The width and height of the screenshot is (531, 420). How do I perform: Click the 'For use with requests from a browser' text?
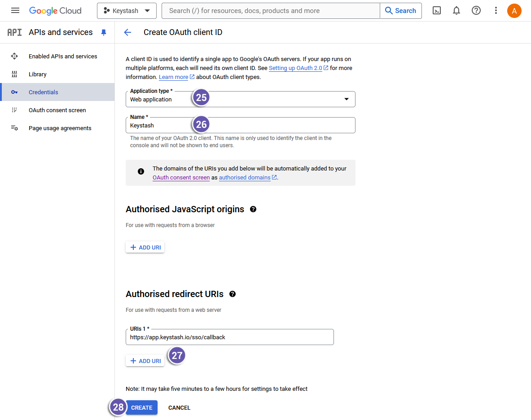click(x=170, y=225)
